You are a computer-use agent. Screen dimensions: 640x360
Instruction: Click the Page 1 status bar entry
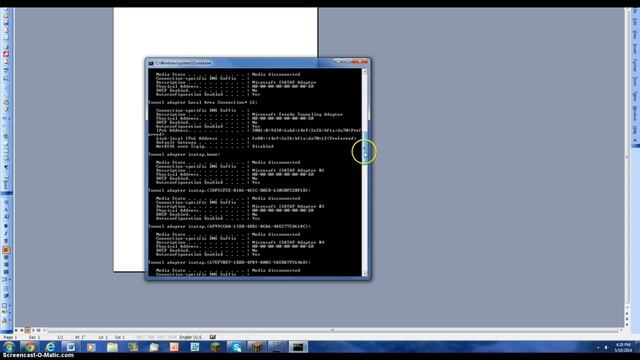10,337
